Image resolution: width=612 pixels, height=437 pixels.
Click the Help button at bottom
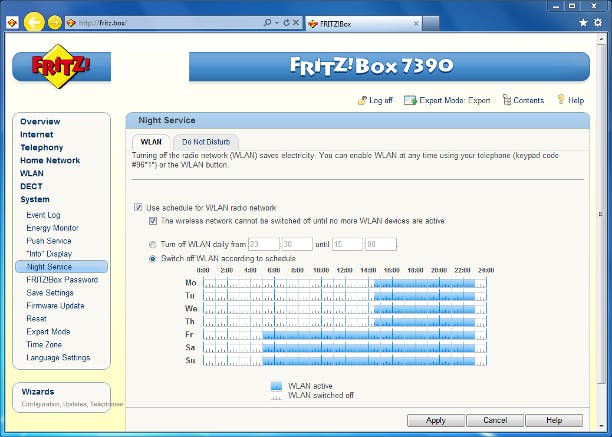click(554, 420)
